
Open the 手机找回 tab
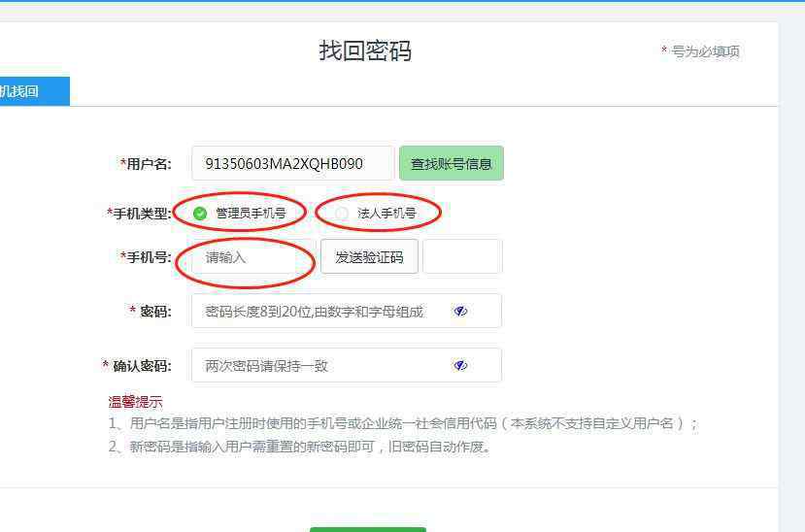coord(34,91)
